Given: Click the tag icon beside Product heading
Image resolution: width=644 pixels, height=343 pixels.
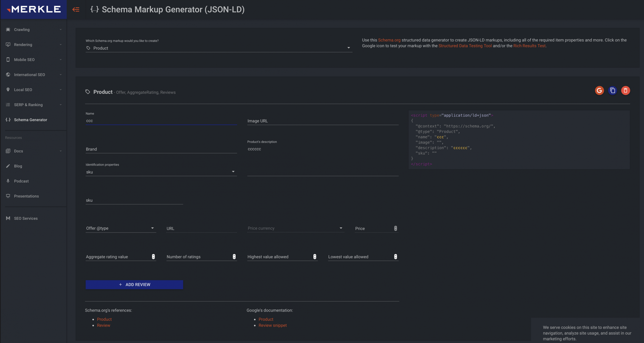Looking at the screenshot, I should click(x=88, y=92).
